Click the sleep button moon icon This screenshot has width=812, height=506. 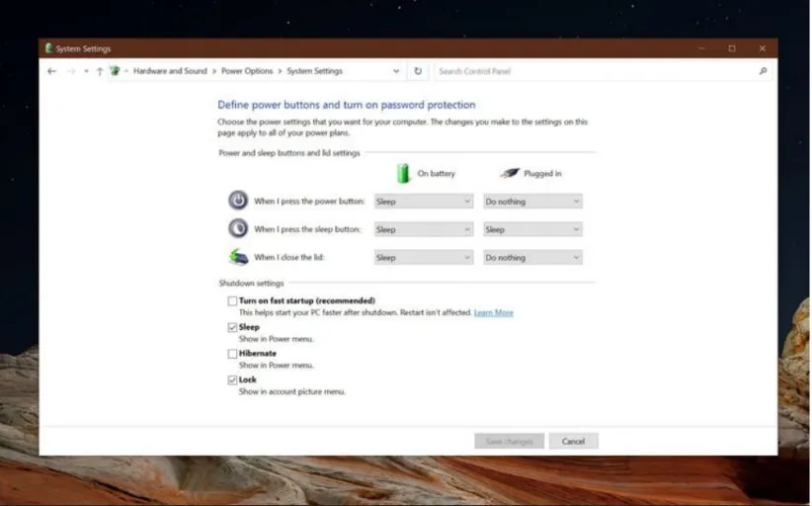point(238,228)
